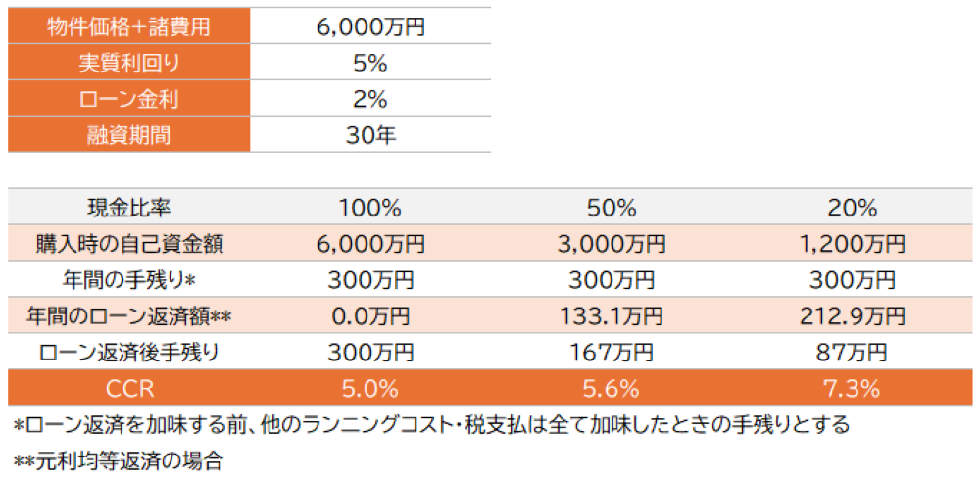Select the 実質利回り orange label cell

pyautogui.click(x=129, y=63)
